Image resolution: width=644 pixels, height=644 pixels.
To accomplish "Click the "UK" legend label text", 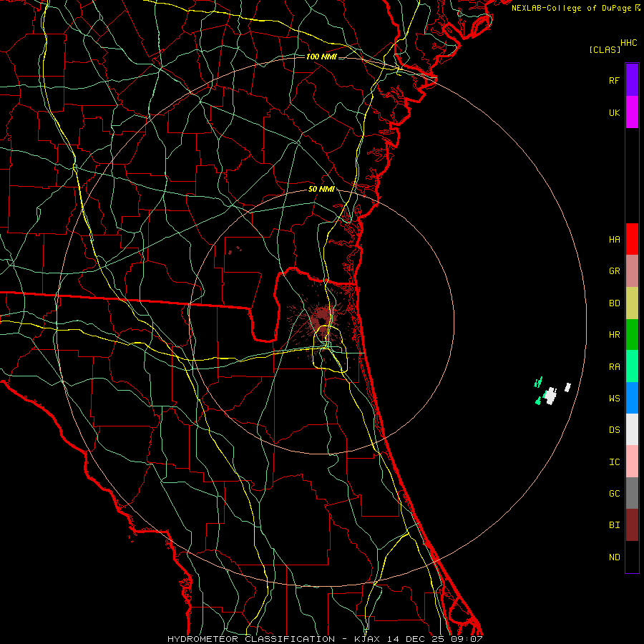I will 614,112.
